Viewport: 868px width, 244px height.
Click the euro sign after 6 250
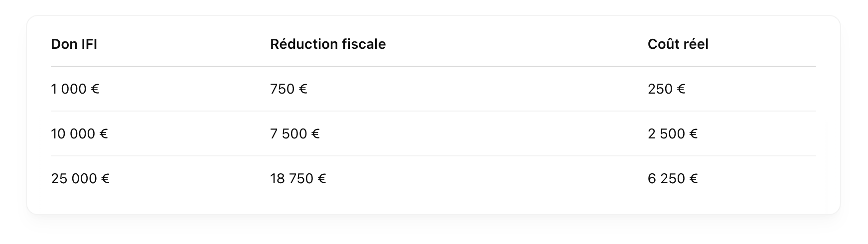(694, 179)
